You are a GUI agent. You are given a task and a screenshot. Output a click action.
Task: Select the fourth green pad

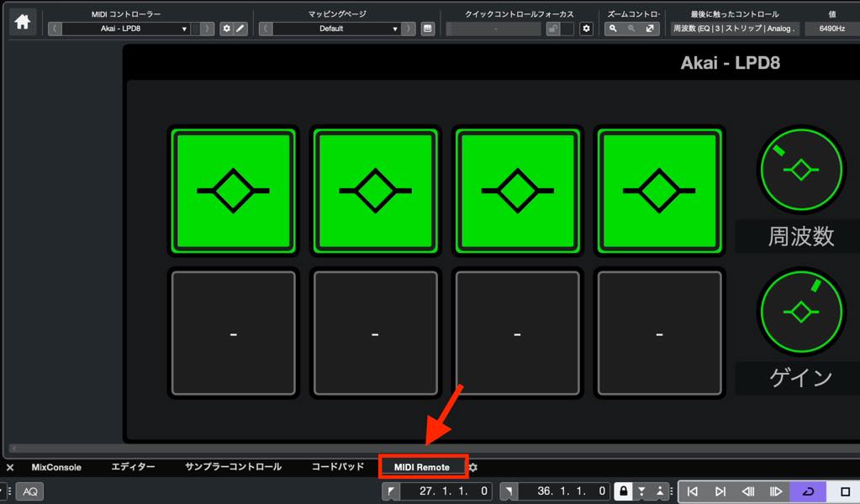[x=659, y=191]
